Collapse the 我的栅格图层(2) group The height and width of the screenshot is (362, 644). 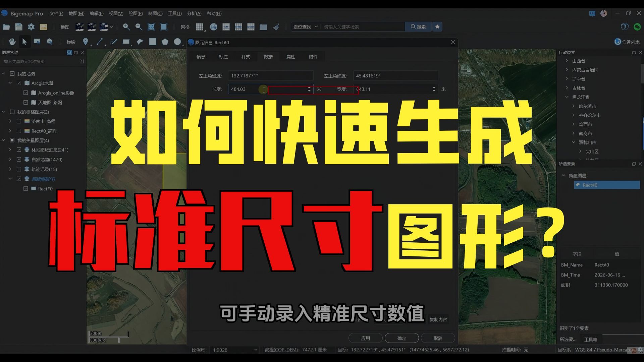(4, 112)
